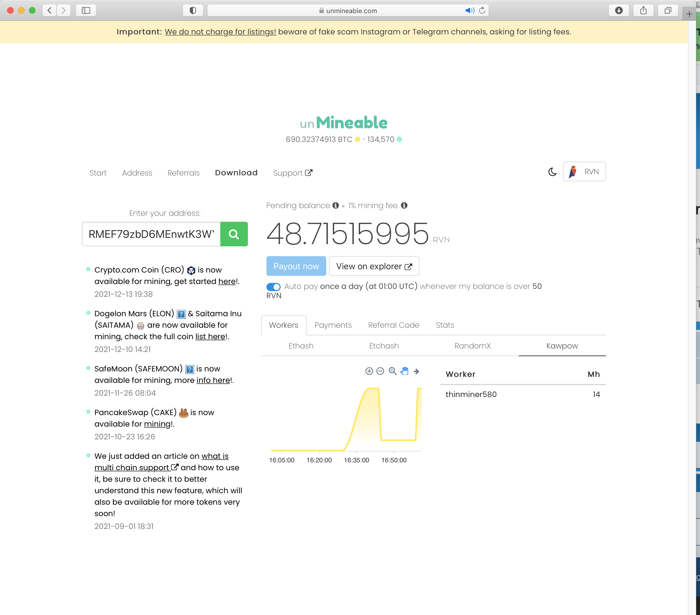Switch to dark mode moon icon
Screen dimensions: 700x615
(x=552, y=172)
